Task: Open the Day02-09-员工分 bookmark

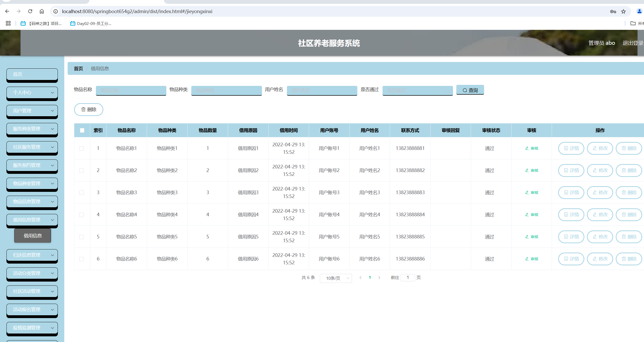Action: point(90,23)
